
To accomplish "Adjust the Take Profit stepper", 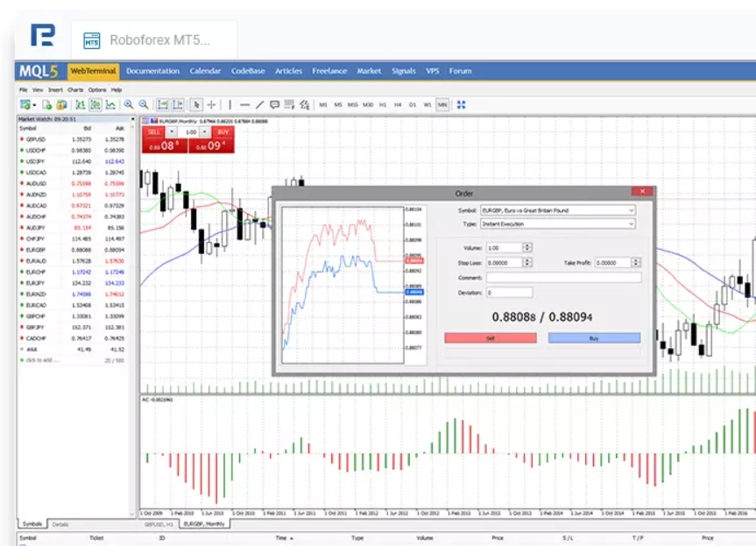I will tap(636, 262).
